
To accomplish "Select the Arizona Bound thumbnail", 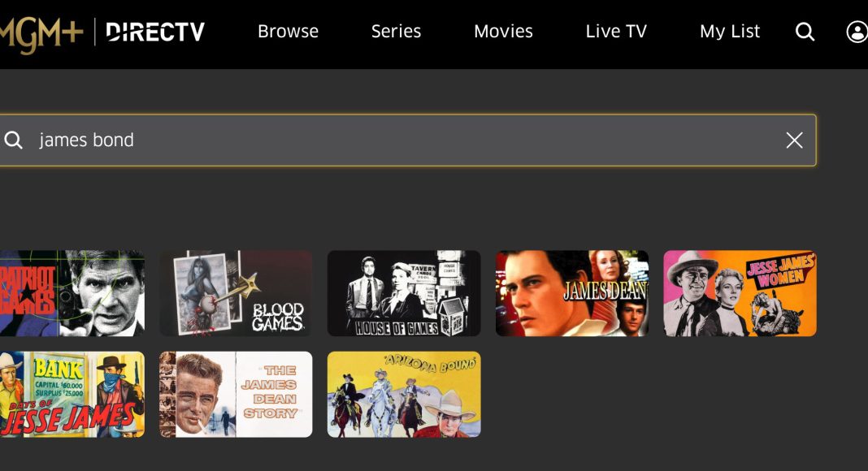I will point(404,394).
